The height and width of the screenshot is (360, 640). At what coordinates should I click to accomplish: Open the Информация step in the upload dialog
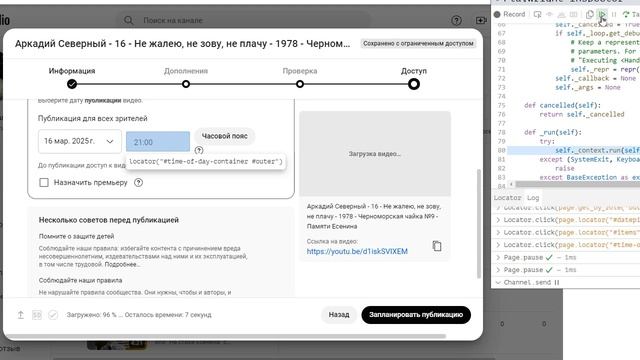(x=72, y=78)
